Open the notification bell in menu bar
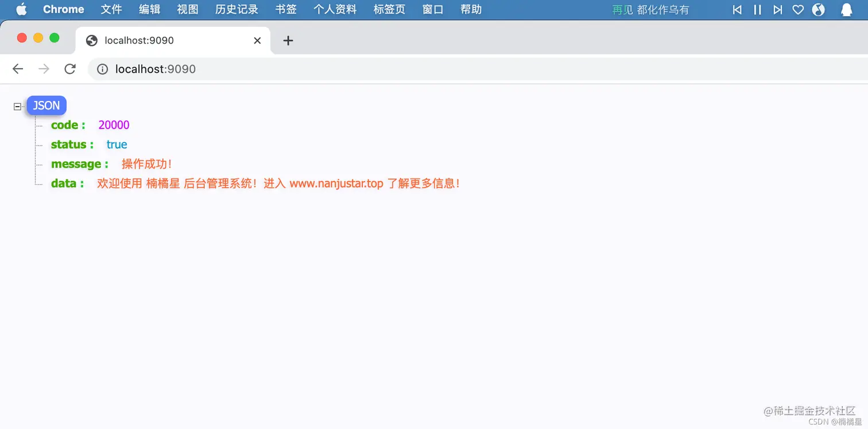The width and height of the screenshot is (868, 429). point(847,9)
